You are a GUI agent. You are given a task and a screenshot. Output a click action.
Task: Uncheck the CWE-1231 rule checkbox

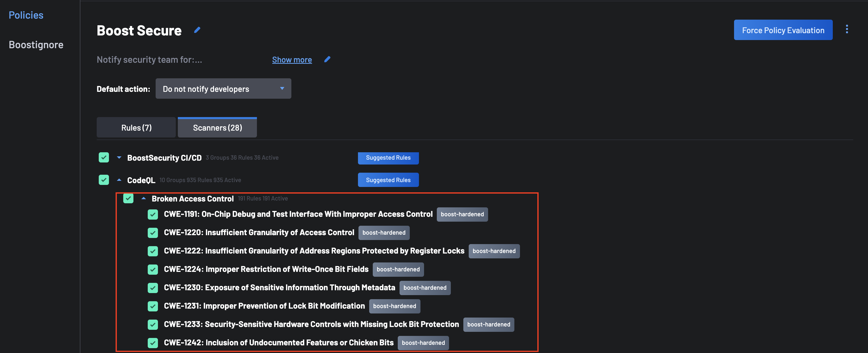tap(153, 306)
